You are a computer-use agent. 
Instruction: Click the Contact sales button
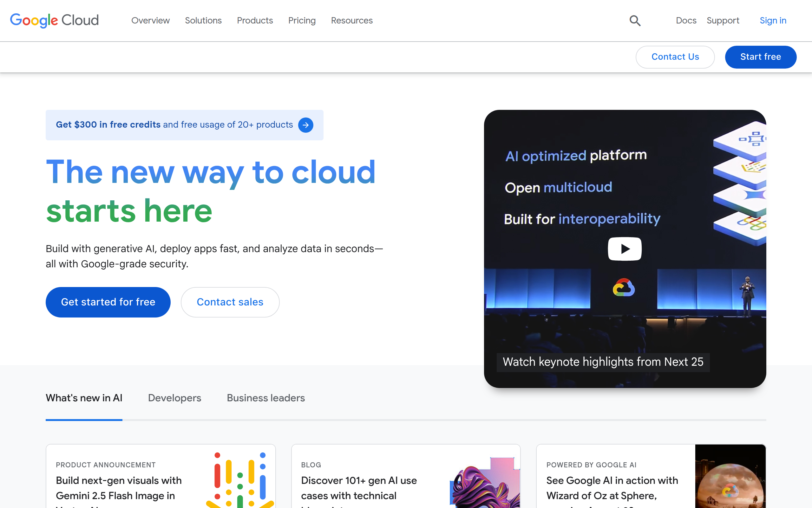click(x=230, y=302)
